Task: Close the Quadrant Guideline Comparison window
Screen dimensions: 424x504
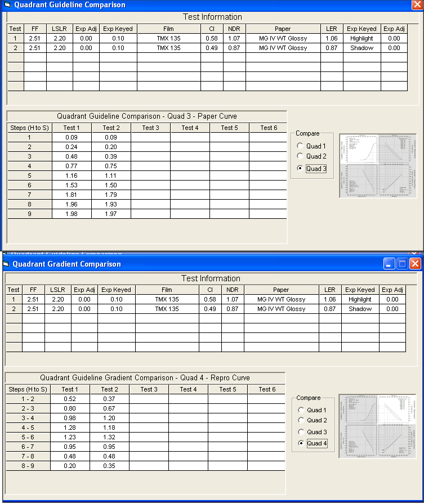Action: pyautogui.click(x=417, y=4)
